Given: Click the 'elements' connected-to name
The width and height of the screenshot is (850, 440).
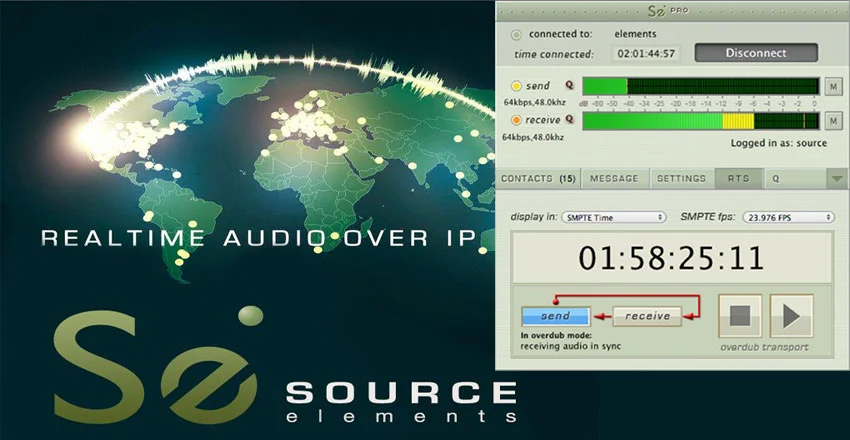Looking at the screenshot, I should 635,34.
